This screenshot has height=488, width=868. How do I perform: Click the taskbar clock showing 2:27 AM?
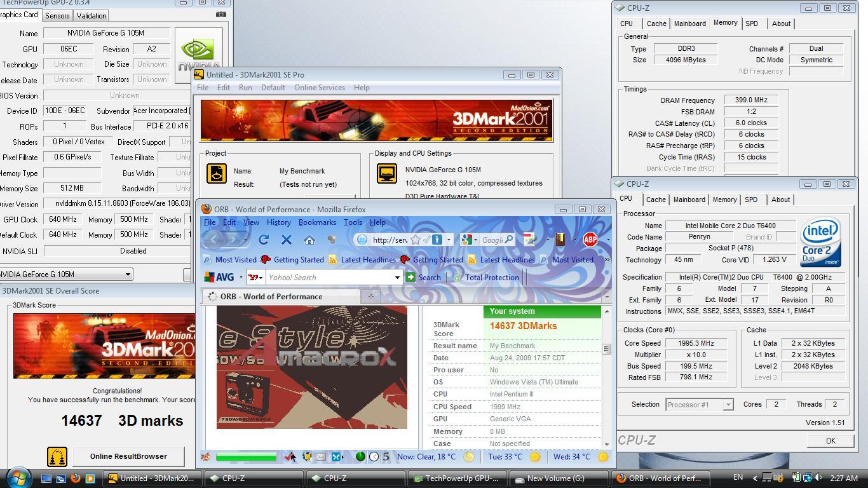844,478
